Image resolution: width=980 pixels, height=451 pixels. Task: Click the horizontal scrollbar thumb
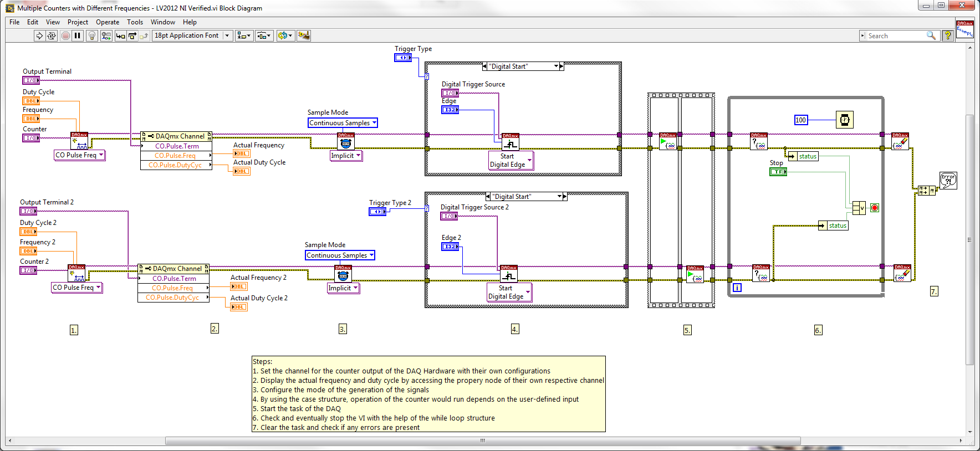[483, 441]
